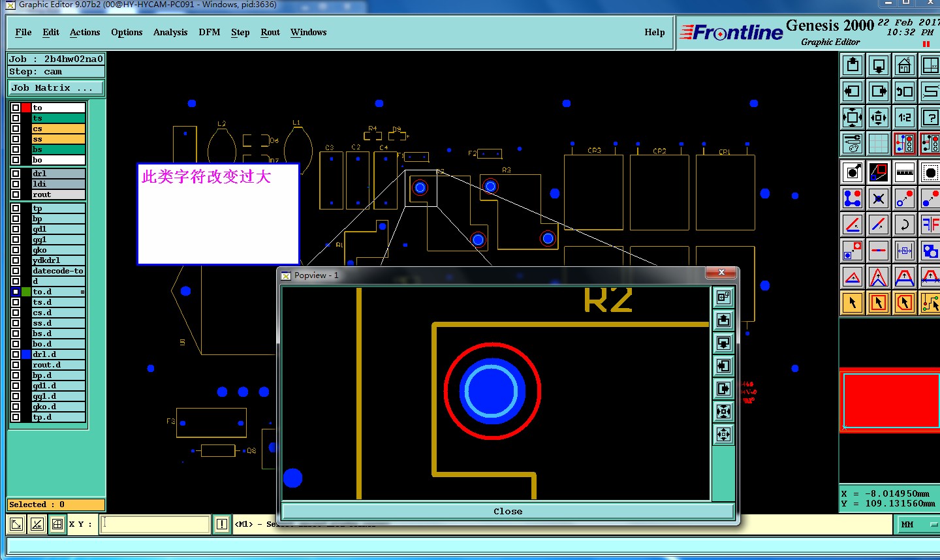Click the X Y coordinate input field
Image resolution: width=940 pixels, height=560 pixels.
(x=155, y=524)
